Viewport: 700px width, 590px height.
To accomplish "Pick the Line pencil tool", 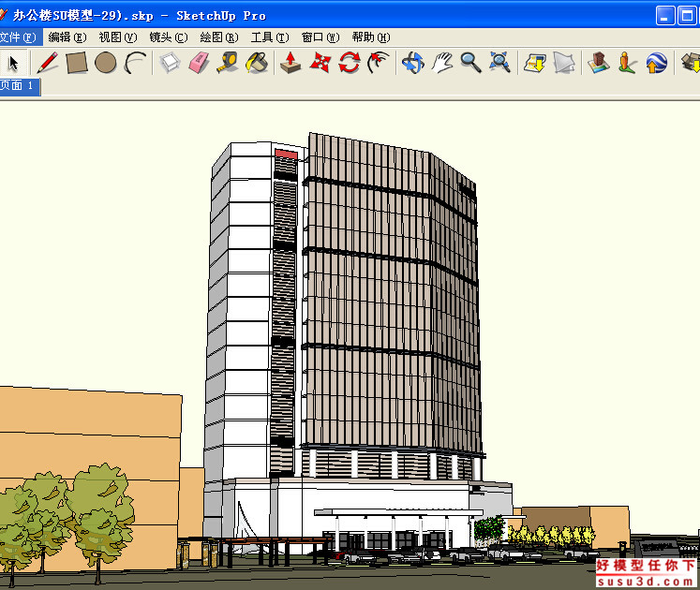I will pos(47,63).
